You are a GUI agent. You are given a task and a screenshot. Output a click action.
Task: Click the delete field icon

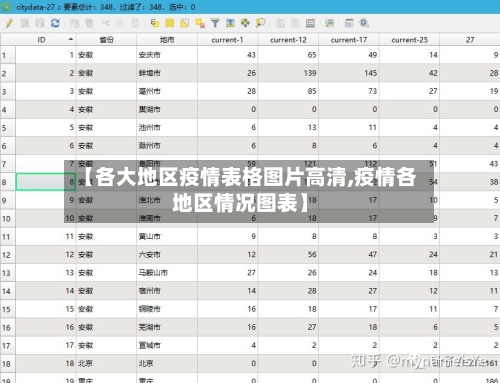[x=295, y=23]
